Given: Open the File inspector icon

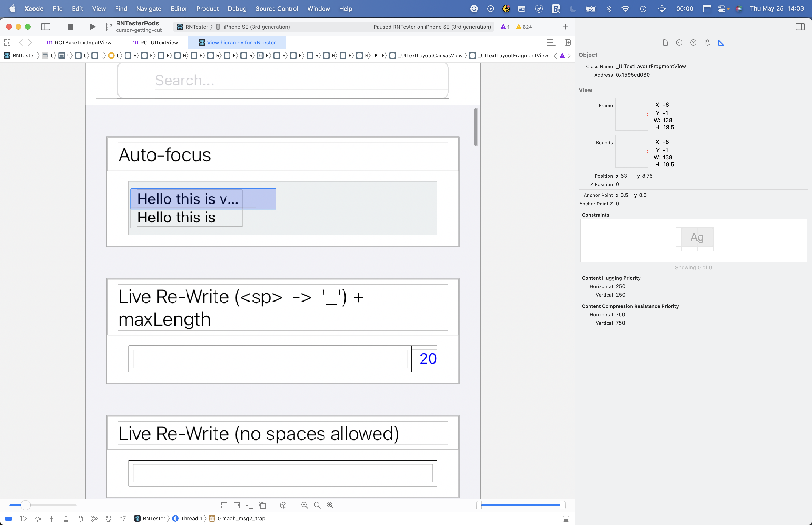Looking at the screenshot, I should click(665, 43).
